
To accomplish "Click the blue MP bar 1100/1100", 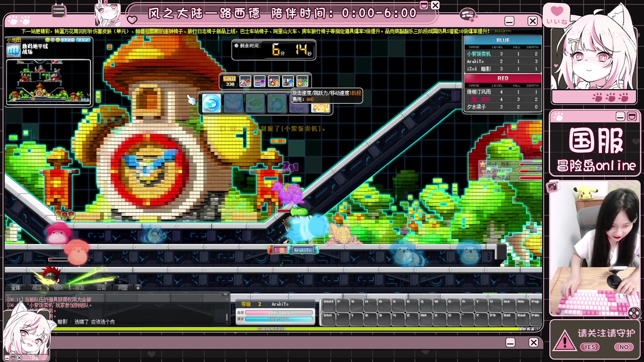I will click(279, 319).
